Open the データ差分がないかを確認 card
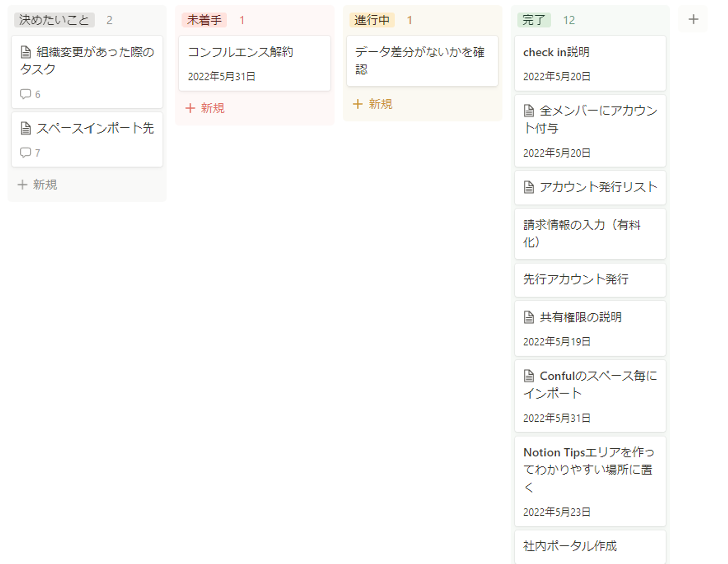This screenshot has height=564, width=728. tap(423, 61)
